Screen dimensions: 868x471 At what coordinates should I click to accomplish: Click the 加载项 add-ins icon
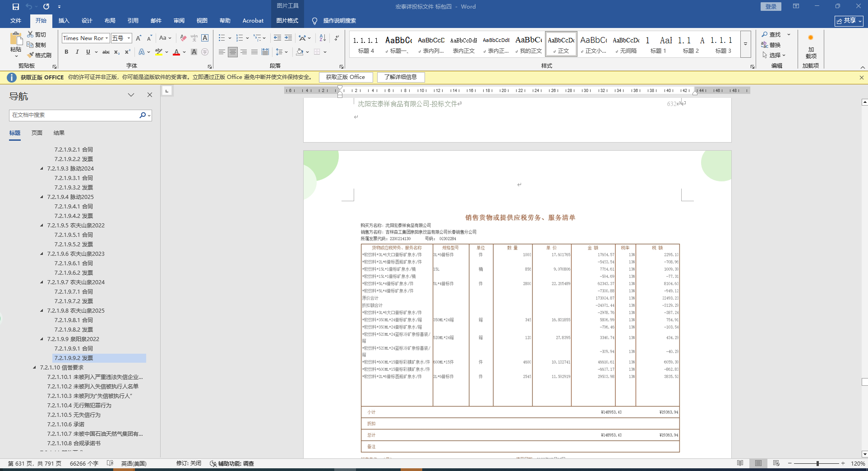coord(811,46)
